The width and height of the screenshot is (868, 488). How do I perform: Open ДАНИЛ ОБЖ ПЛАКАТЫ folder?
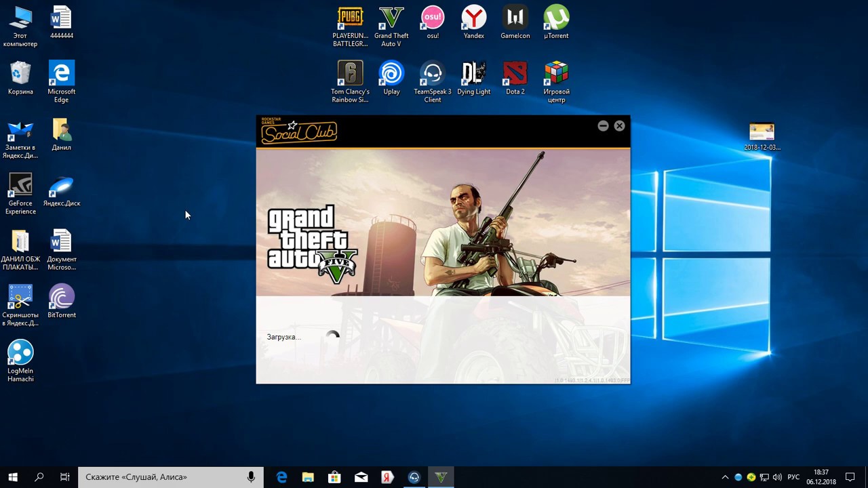coord(20,250)
